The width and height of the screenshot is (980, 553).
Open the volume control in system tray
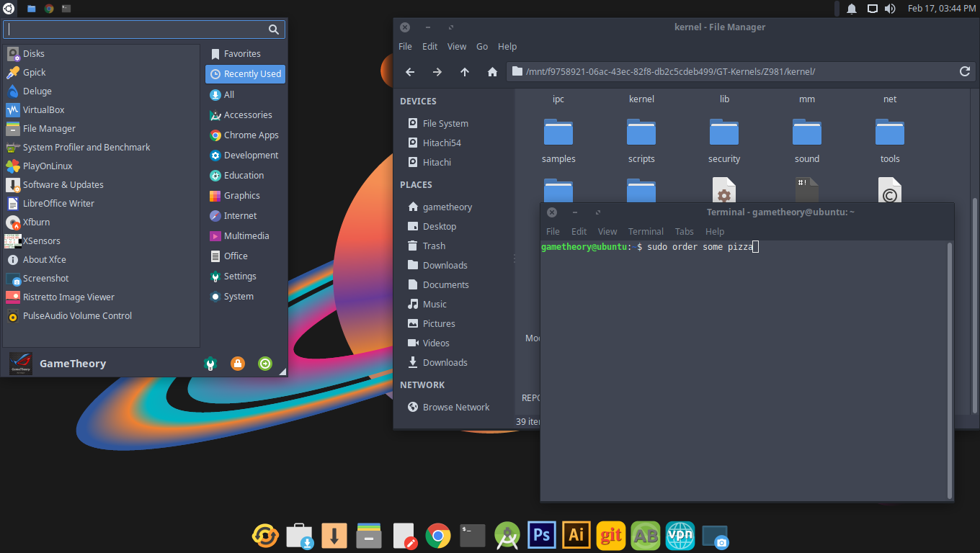[890, 9]
